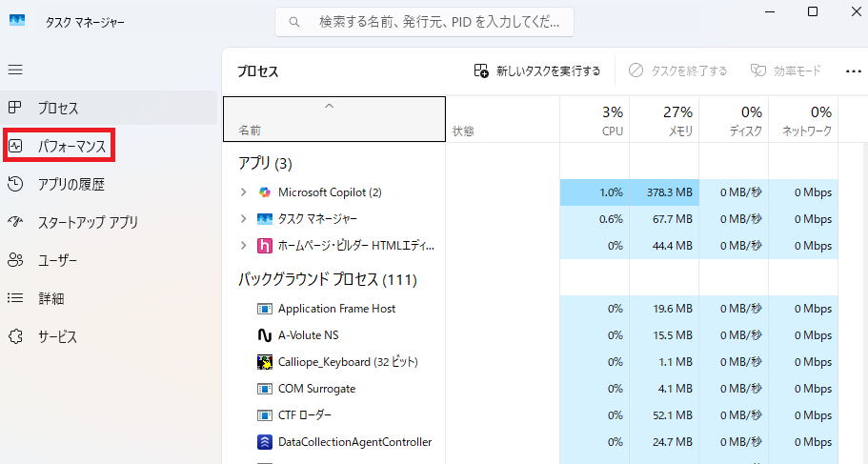Expand the Homepage Builder HTML editor row

[x=244, y=246]
